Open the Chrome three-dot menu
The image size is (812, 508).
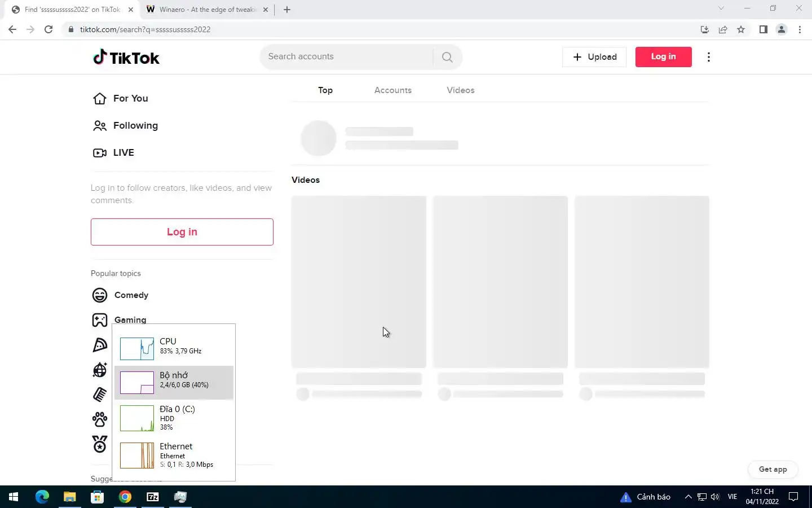point(800,29)
